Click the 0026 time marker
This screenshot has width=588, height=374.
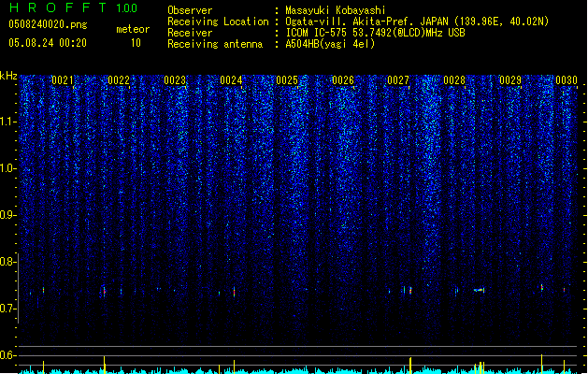[x=343, y=80]
